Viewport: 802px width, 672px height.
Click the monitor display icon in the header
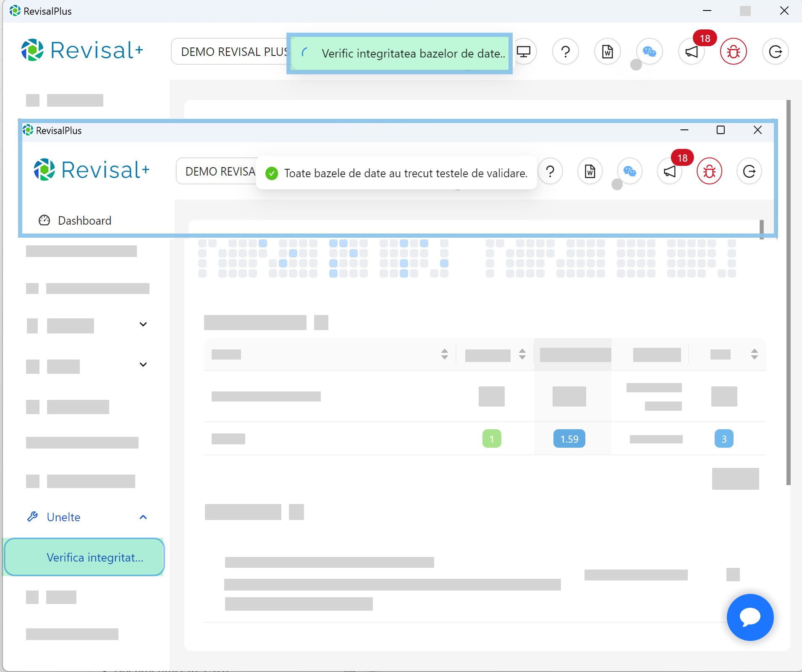(524, 52)
